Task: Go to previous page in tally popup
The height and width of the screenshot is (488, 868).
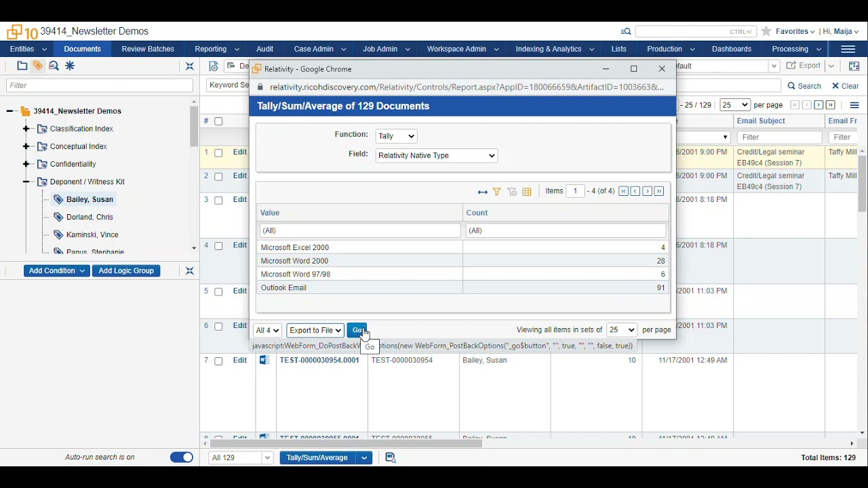Action: (x=635, y=191)
